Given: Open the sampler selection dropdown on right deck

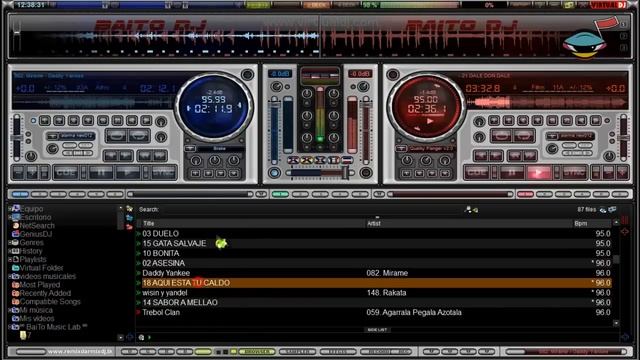Looking at the screenshot, I should pyautogui.click(x=552, y=136).
